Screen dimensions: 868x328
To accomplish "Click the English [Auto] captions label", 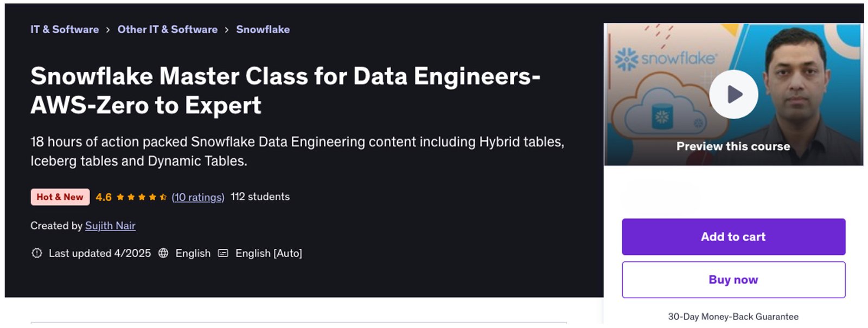I will pos(269,253).
